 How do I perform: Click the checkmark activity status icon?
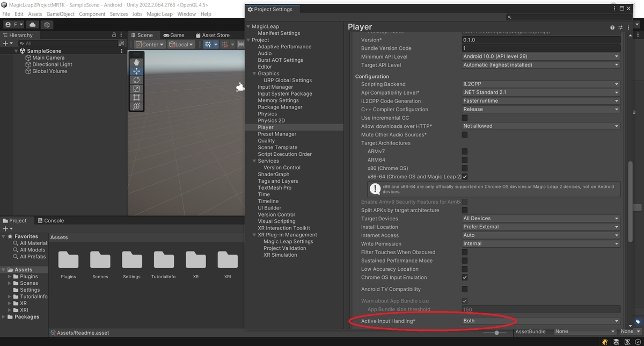point(637,342)
